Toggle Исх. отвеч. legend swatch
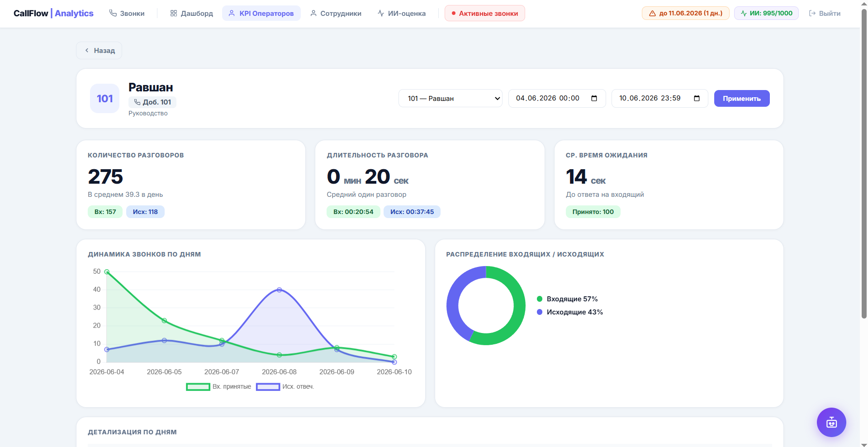Viewport: 868px width, 447px height. tap(268, 387)
